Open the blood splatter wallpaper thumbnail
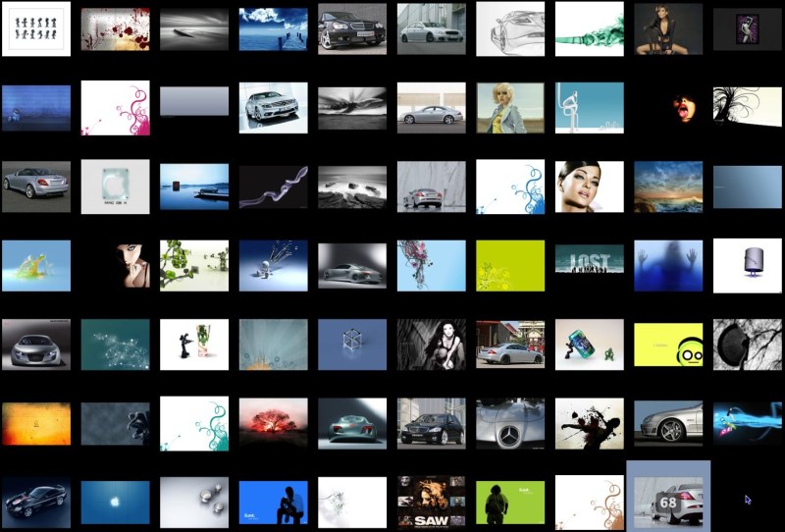Screen dimensions: 785x532 115,29
